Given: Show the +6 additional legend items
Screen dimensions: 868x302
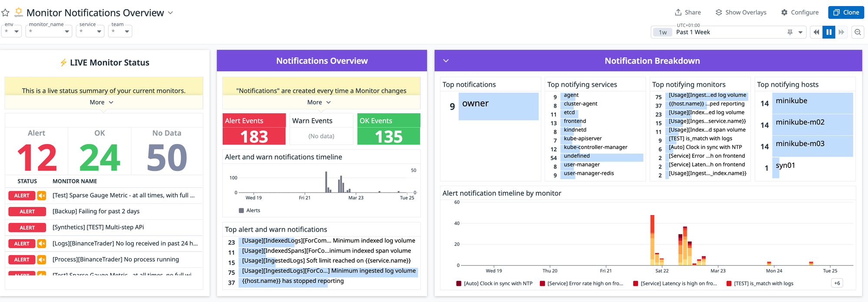Looking at the screenshot, I should point(837,283).
